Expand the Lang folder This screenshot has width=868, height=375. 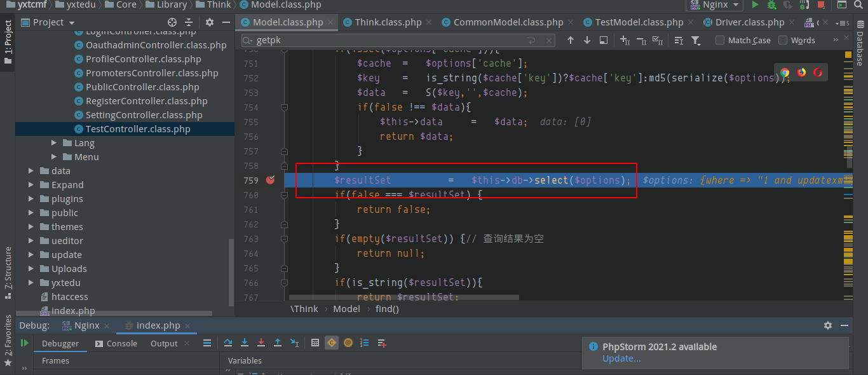(x=55, y=143)
